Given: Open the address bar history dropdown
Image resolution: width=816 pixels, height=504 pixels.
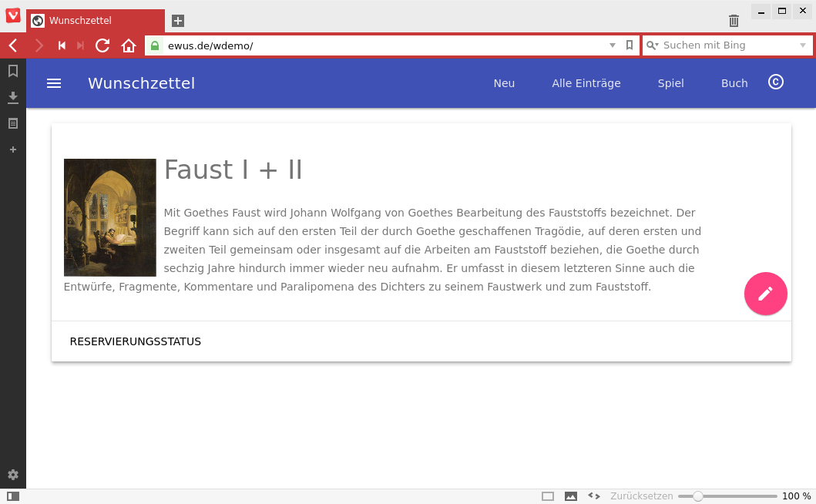Looking at the screenshot, I should (x=612, y=45).
